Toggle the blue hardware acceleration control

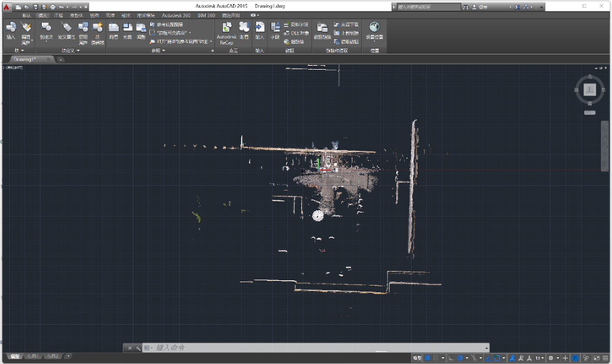tap(575, 358)
